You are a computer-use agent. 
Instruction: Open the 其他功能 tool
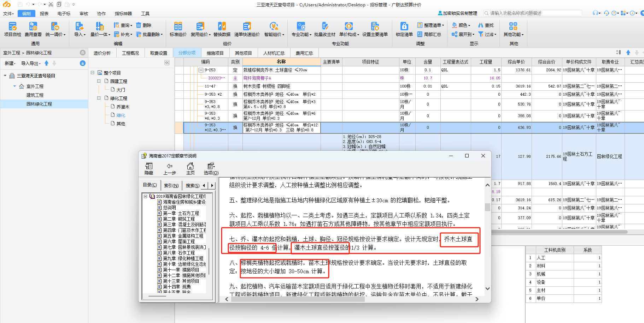[x=513, y=29]
